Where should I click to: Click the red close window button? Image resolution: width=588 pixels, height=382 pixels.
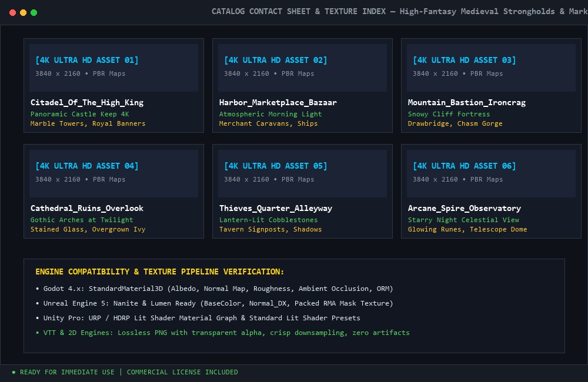(12, 13)
